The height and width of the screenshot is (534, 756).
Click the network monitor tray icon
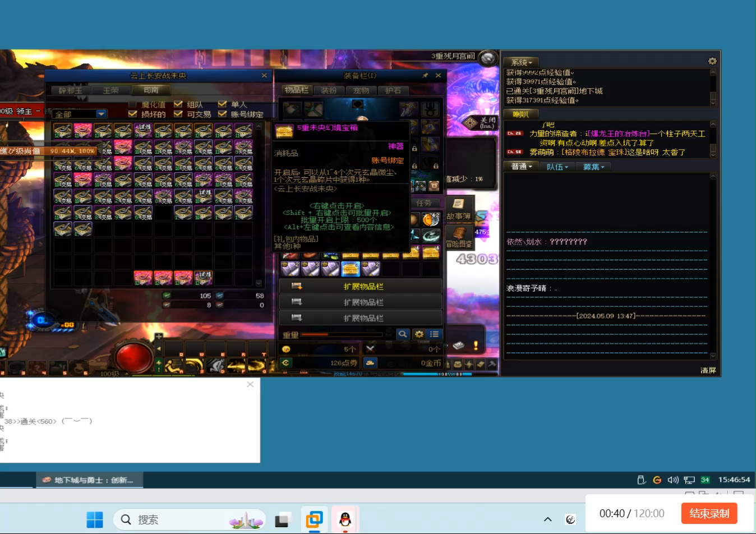689,480
